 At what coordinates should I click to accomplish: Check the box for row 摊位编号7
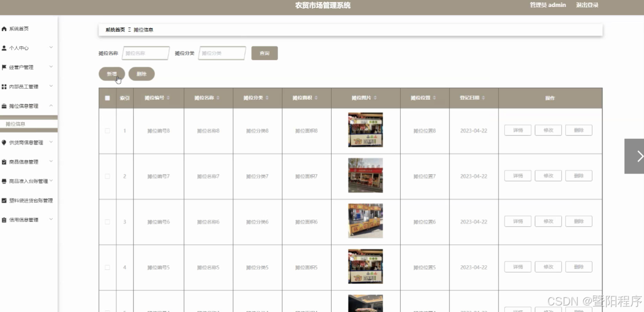pos(107,176)
